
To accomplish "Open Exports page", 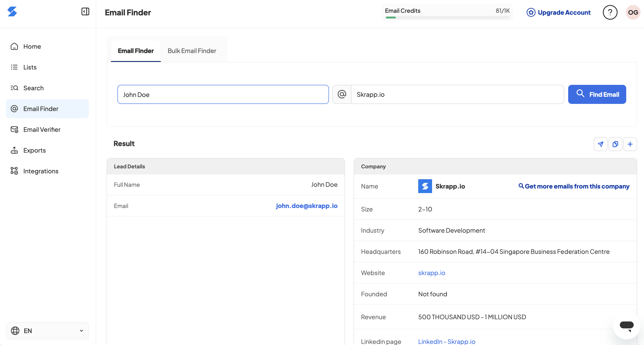I will pos(47,150).
